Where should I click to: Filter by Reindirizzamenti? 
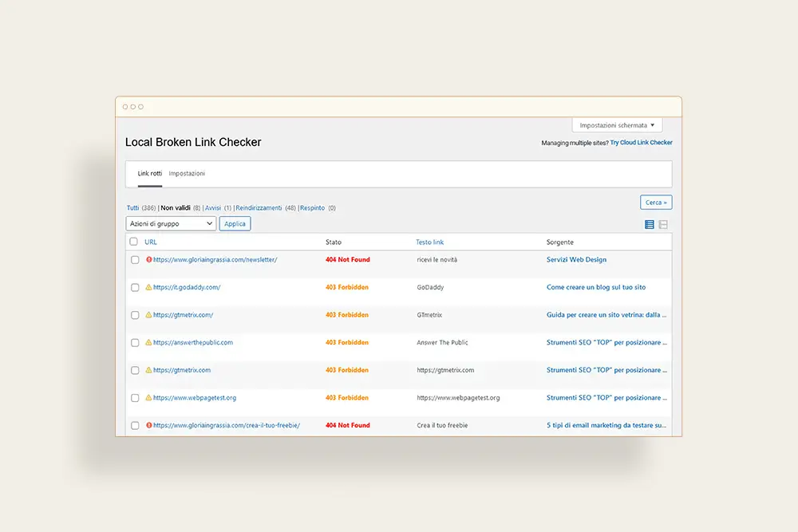259,208
